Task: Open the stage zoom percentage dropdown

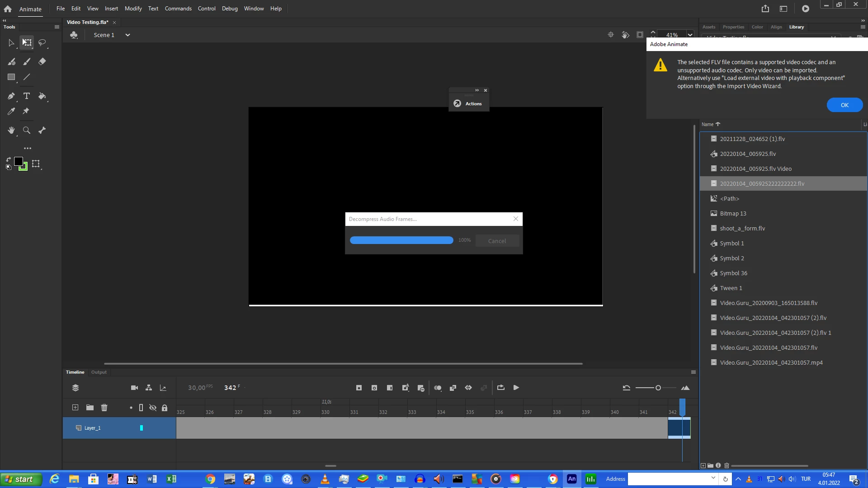Action: click(690, 35)
